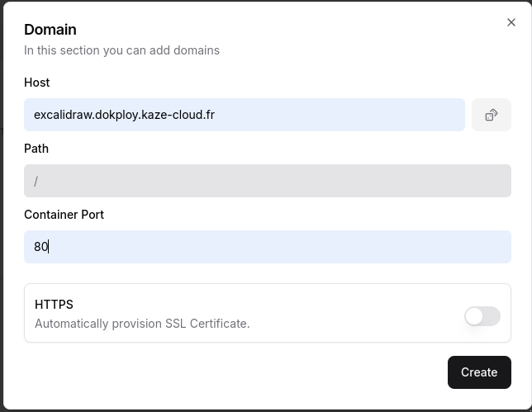Image resolution: width=532 pixels, height=412 pixels.
Task: Click the excalidraw.dokploy.kaze-cloud.fr hostname text
Action: [x=124, y=115]
